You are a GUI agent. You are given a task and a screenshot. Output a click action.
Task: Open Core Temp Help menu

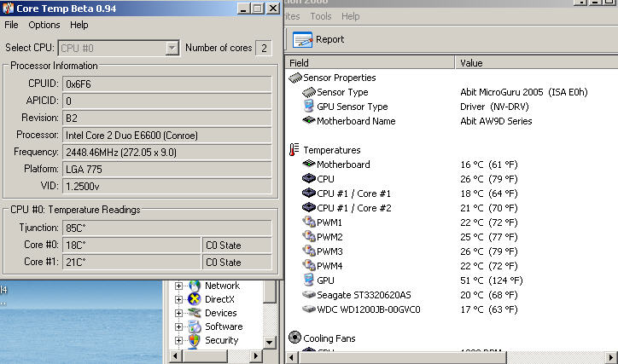79,25
